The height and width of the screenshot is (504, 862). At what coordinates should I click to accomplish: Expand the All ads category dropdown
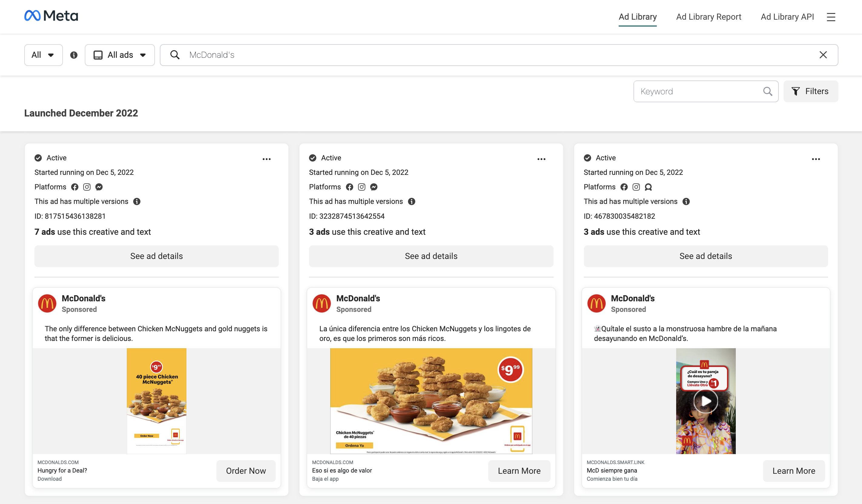click(x=120, y=55)
